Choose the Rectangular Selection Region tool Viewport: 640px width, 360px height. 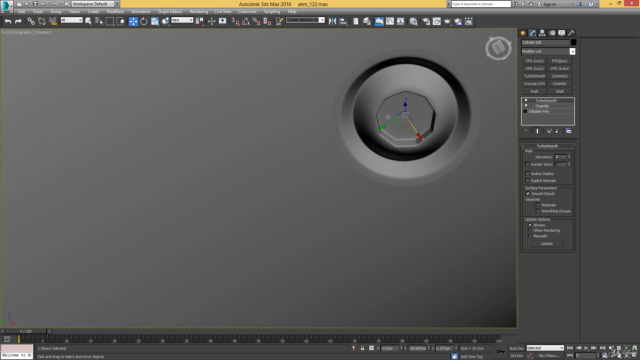110,21
